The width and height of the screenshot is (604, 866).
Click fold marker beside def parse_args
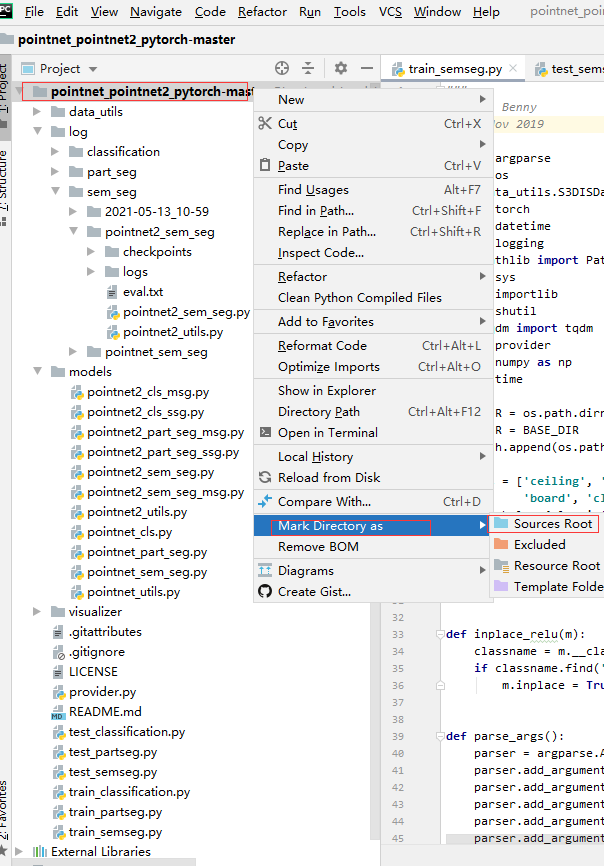[x=440, y=736]
